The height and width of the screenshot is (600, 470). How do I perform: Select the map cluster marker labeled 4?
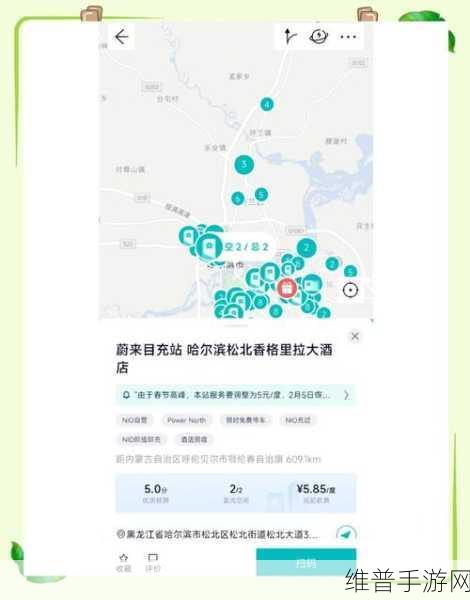click(x=267, y=104)
